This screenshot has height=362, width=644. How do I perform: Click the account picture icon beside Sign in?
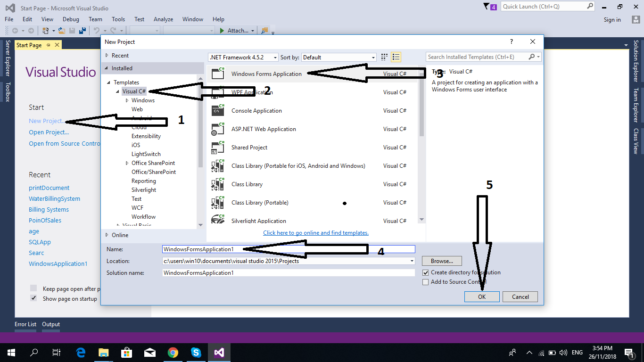point(636,19)
